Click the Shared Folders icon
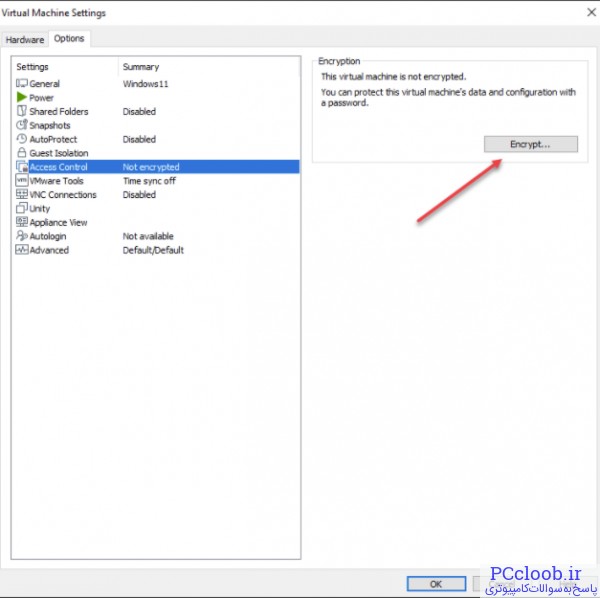Viewport: 600px width, 598px height. 22,111
